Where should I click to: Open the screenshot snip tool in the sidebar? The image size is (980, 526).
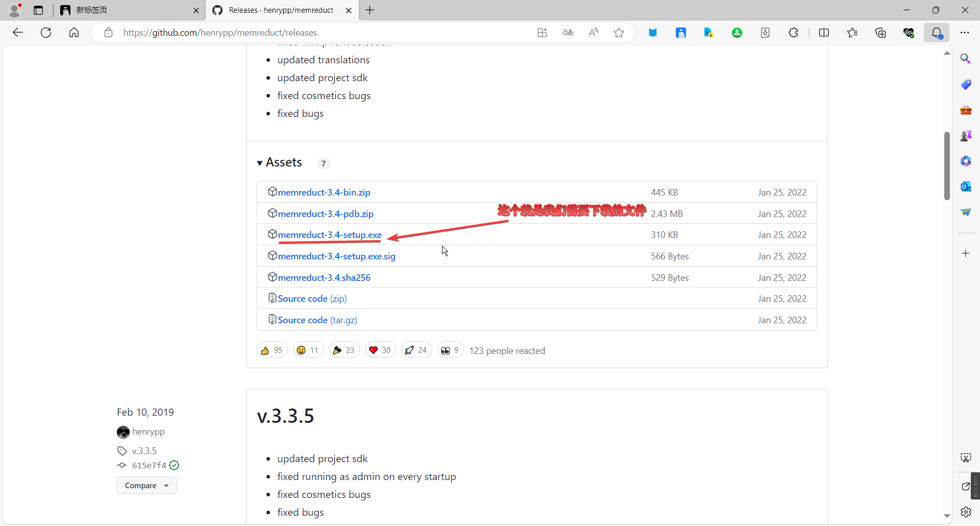(x=966, y=458)
